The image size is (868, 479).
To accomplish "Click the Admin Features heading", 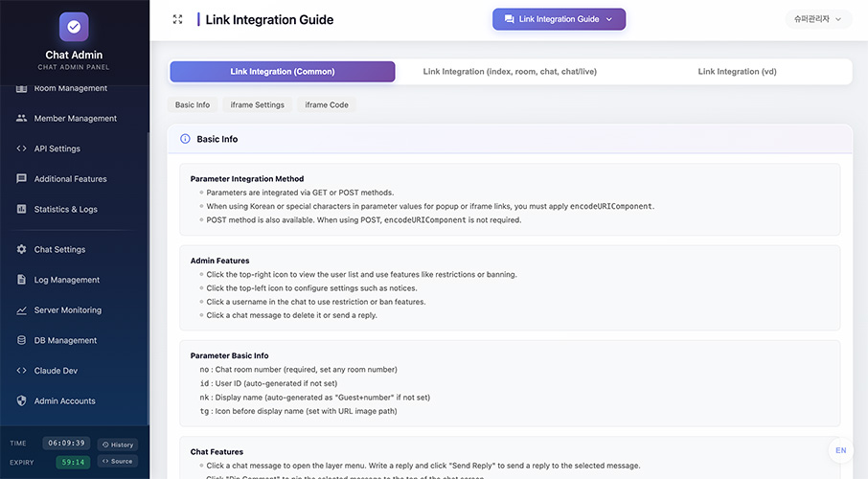I will pos(219,261).
